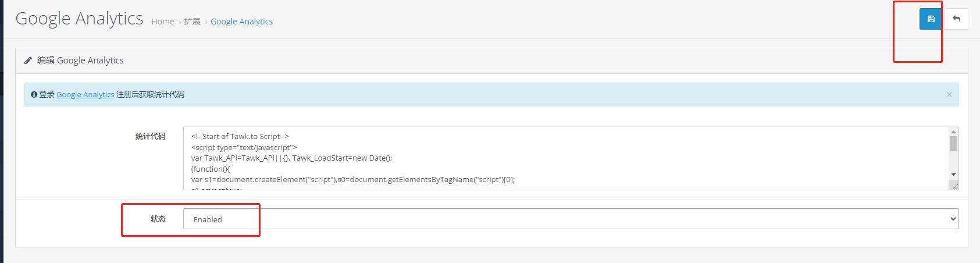This screenshot has width=980, height=263.
Task: Go to Home in the breadcrumb
Action: (x=163, y=22)
